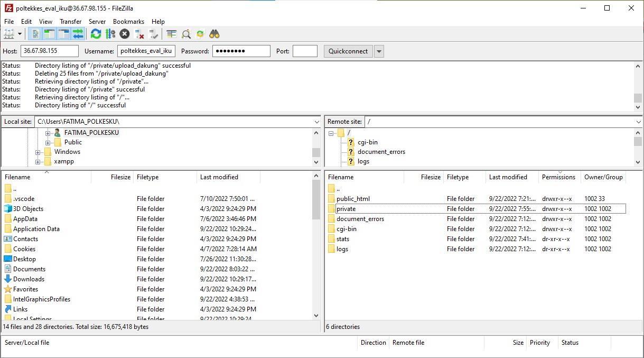Select stats remote folder
This screenshot has height=358, width=644.
click(x=343, y=239)
